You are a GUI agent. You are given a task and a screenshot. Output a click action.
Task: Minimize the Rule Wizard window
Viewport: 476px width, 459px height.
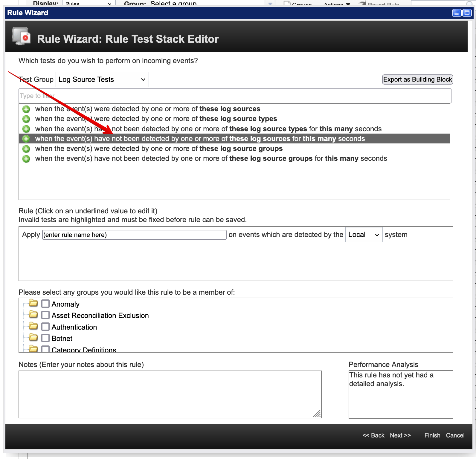[457, 13]
